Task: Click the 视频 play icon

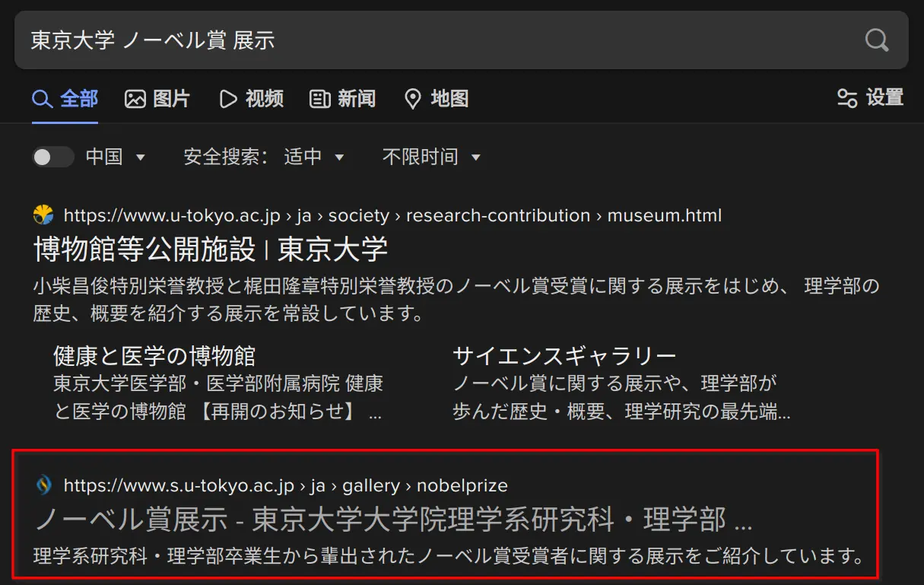Action: pos(228,99)
